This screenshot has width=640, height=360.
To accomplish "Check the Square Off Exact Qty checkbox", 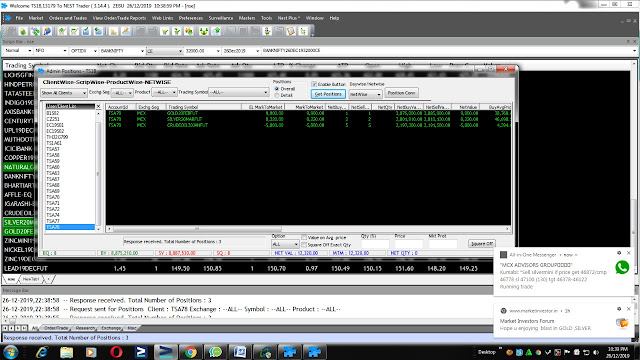I will [304, 244].
